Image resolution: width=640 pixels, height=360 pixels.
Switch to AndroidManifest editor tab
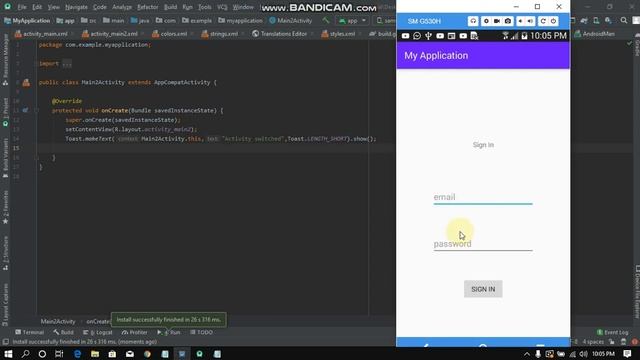[x=594, y=34]
